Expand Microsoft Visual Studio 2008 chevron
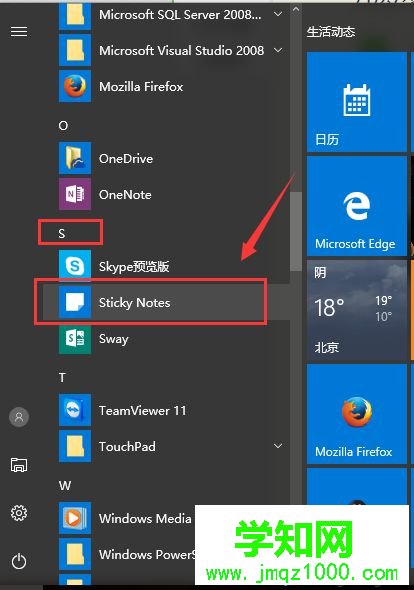The width and height of the screenshot is (414, 590). tap(278, 50)
